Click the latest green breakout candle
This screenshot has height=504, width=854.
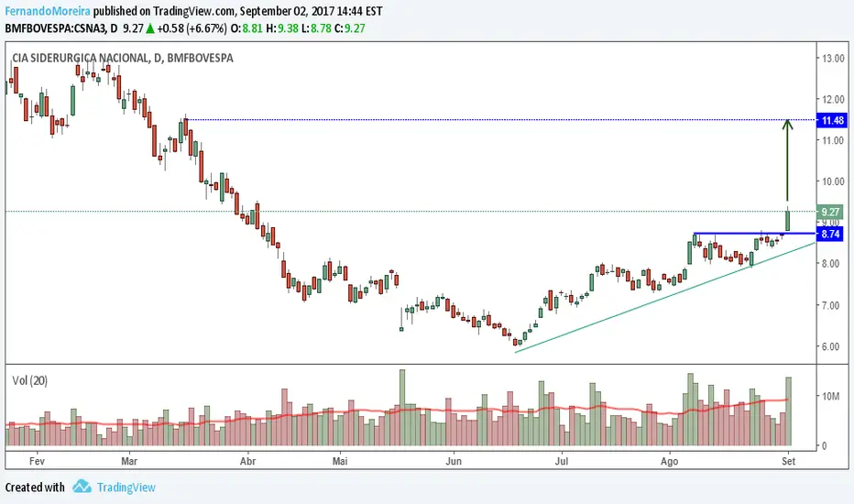click(787, 219)
